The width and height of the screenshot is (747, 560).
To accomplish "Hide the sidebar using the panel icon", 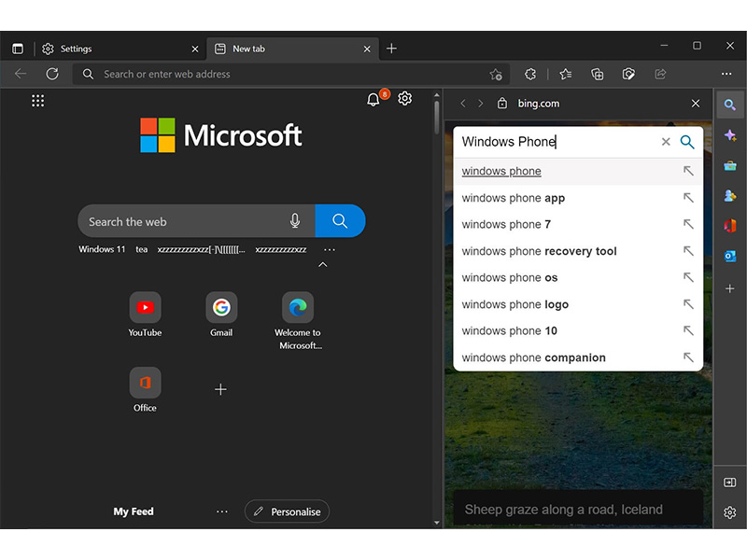I will pyautogui.click(x=730, y=483).
